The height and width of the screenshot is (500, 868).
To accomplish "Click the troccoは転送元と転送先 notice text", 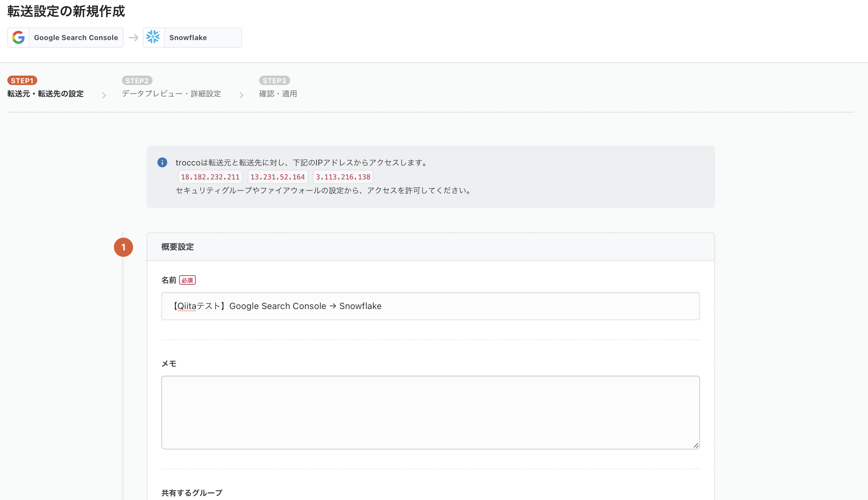I will point(302,162).
